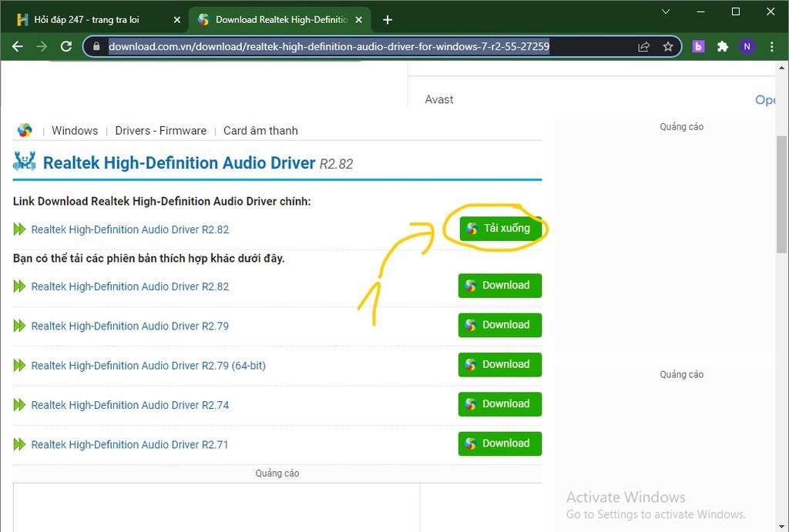This screenshot has width=789, height=532.
Task: Open link Realtek Audio Driver R2.71
Action: point(129,444)
